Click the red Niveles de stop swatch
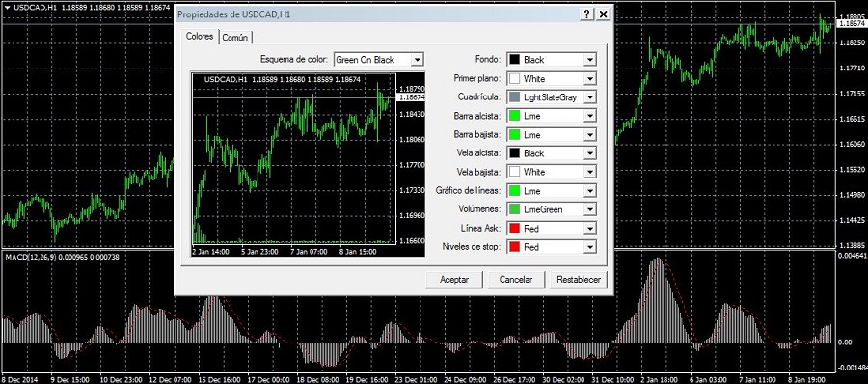Viewport: 868px width, 384px height. (x=515, y=247)
